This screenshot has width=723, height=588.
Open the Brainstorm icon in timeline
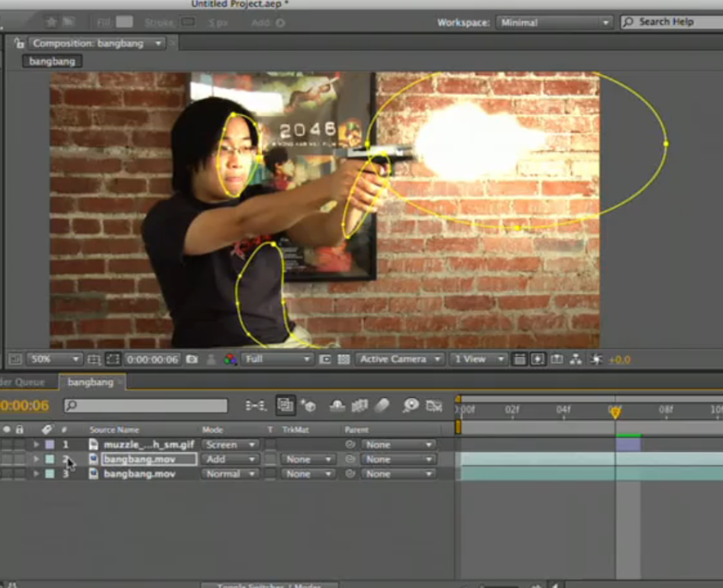pos(411,405)
